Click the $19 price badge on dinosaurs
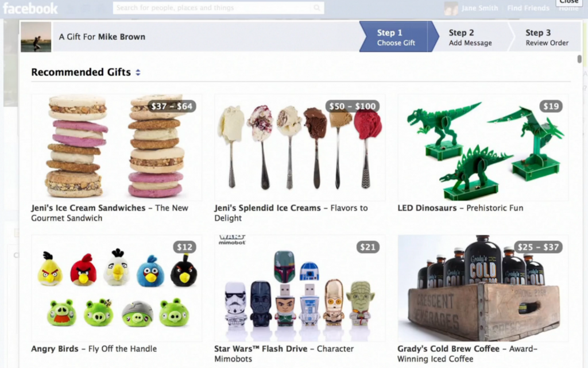This screenshot has width=588, height=368. (x=551, y=106)
